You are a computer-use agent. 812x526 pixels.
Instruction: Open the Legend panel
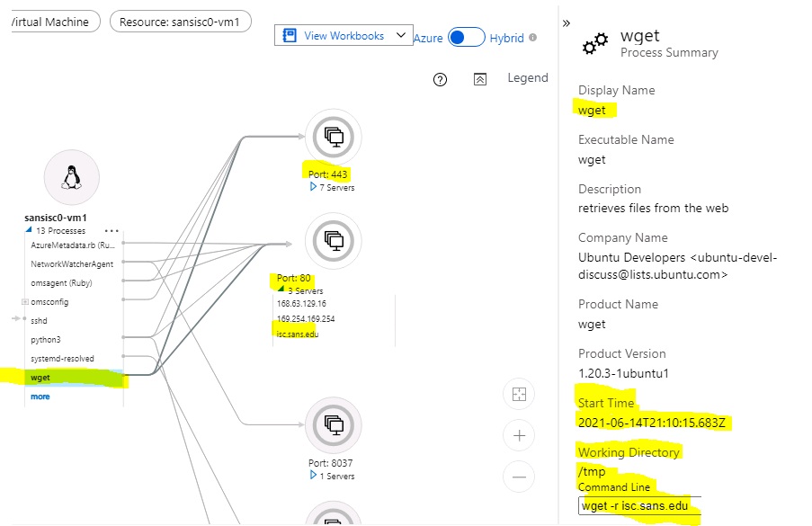(528, 77)
